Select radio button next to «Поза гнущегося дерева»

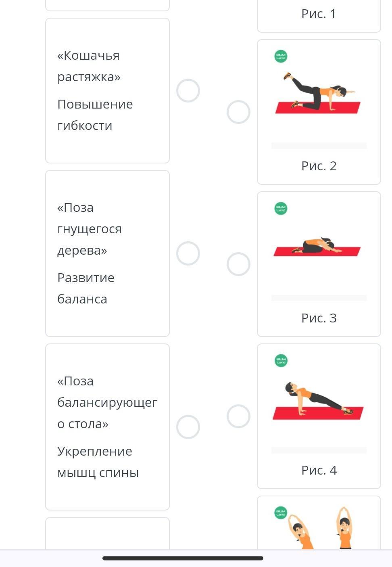tap(188, 253)
